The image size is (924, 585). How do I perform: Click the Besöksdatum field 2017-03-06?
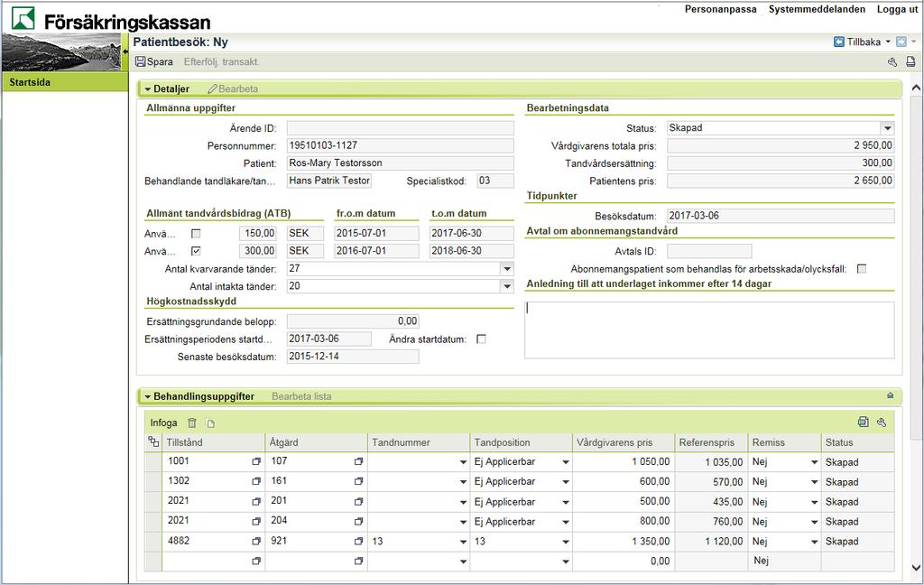[781, 216]
